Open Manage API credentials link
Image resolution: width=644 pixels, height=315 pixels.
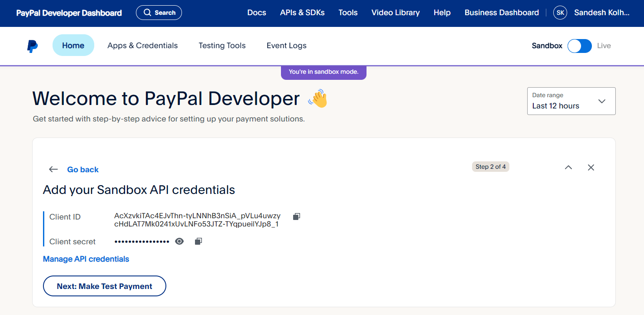coord(86,259)
